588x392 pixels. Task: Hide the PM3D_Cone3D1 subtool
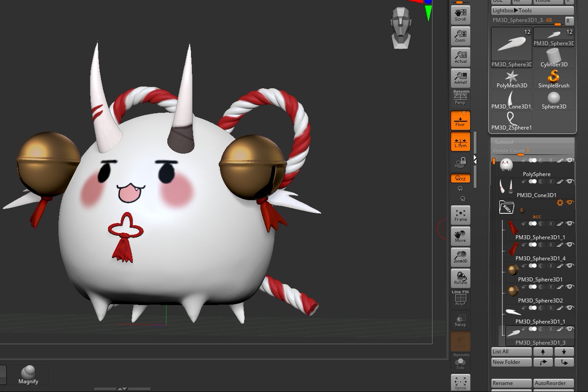coord(570,181)
